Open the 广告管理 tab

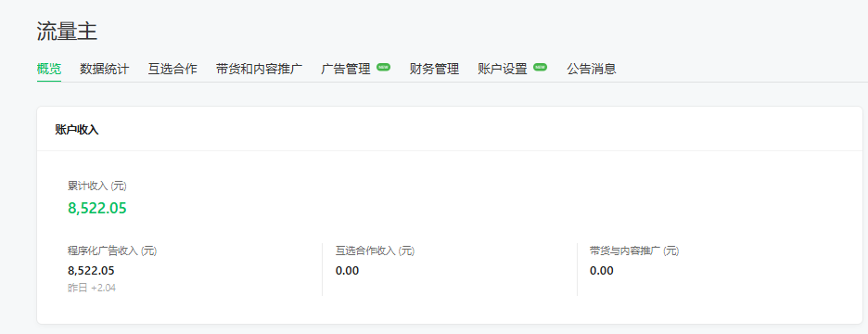(x=345, y=70)
